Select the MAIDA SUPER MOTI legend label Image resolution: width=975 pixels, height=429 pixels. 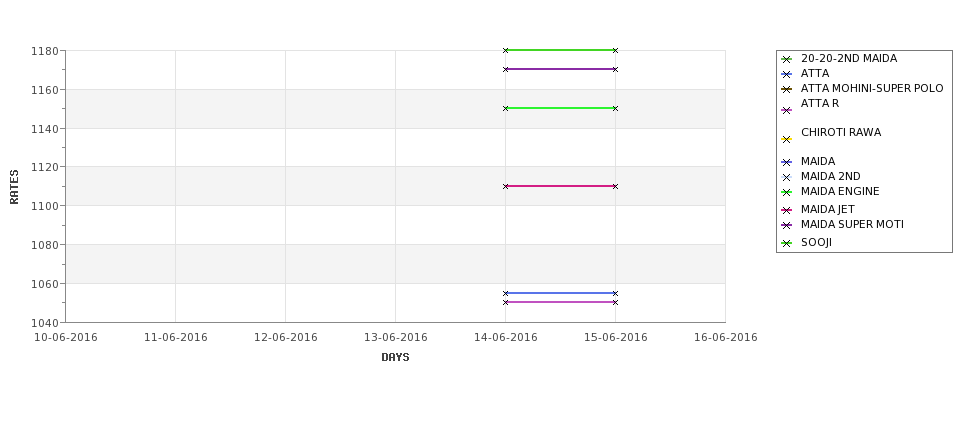(852, 224)
